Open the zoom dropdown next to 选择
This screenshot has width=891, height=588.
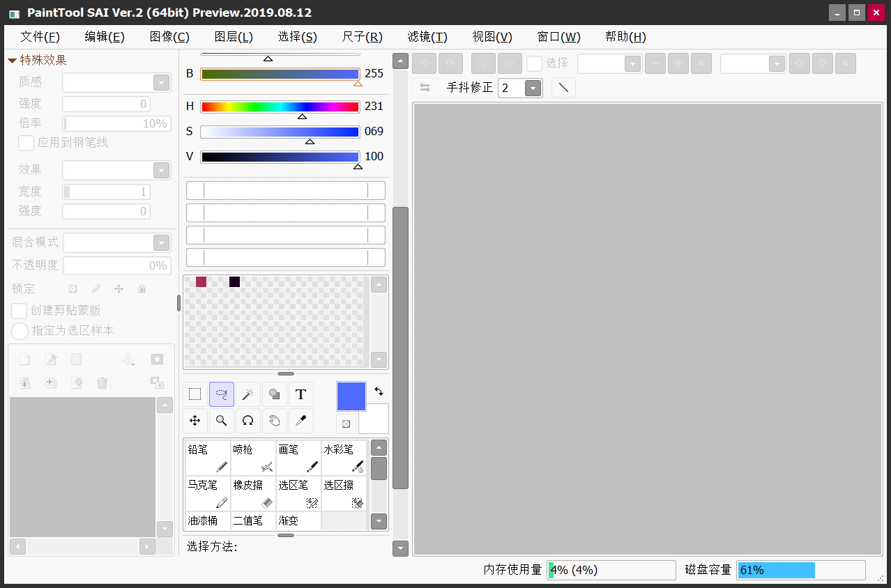tap(632, 64)
